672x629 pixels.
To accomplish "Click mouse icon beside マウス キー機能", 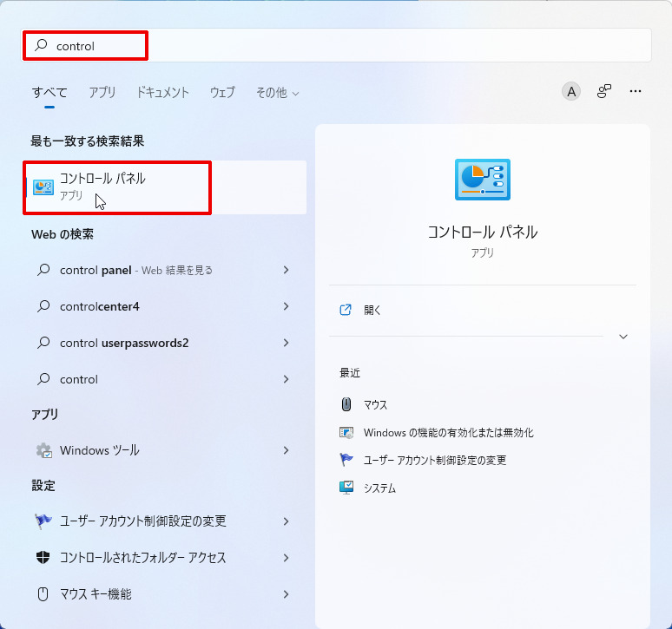I will pyautogui.click(x=43, y=594).
